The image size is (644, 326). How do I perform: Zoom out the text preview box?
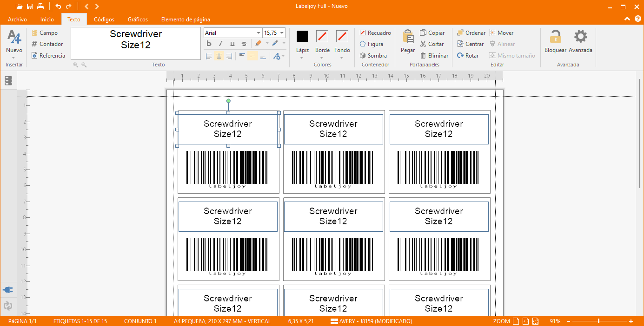point(84,65)
